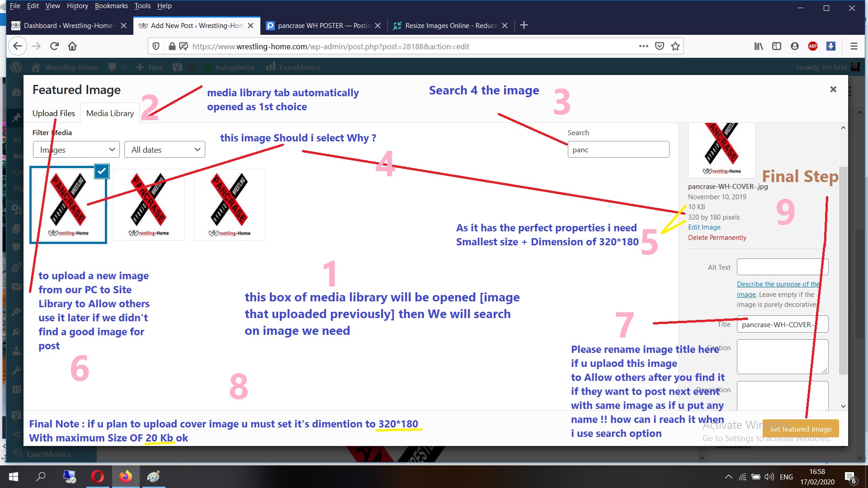The height and width of the screenshot is (488, 868).
Task: Uncheck the selected first pancrase thumbnail checkmark
Action: [x=102, y=171]
